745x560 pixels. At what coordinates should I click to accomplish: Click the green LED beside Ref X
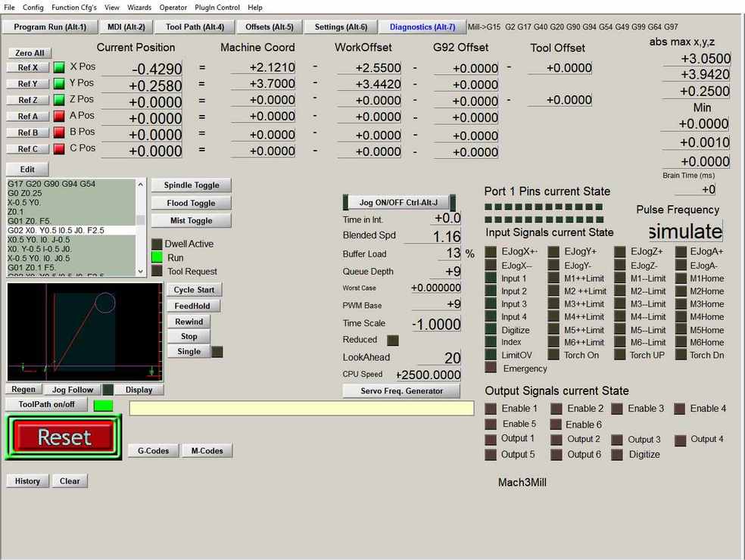pos(59,67)
